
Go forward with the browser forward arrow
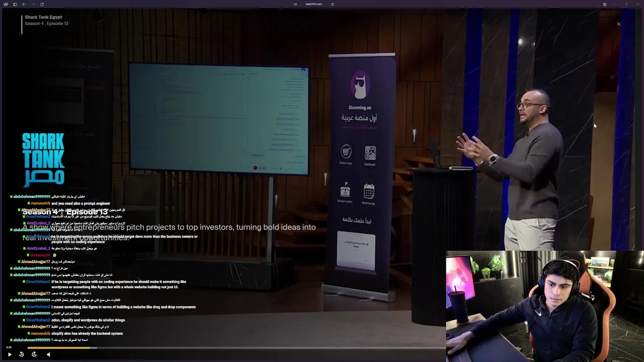(32, 4)
